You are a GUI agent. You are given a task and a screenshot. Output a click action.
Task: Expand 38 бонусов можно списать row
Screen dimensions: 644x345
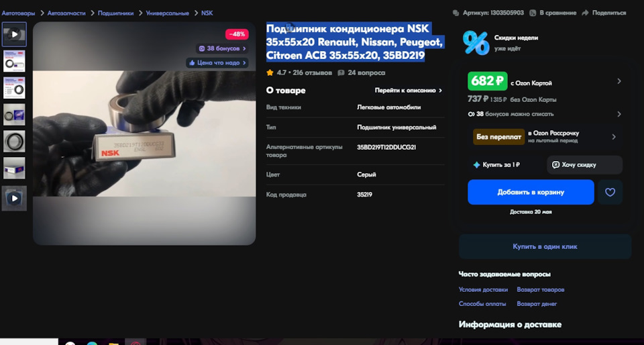(545, 114)
